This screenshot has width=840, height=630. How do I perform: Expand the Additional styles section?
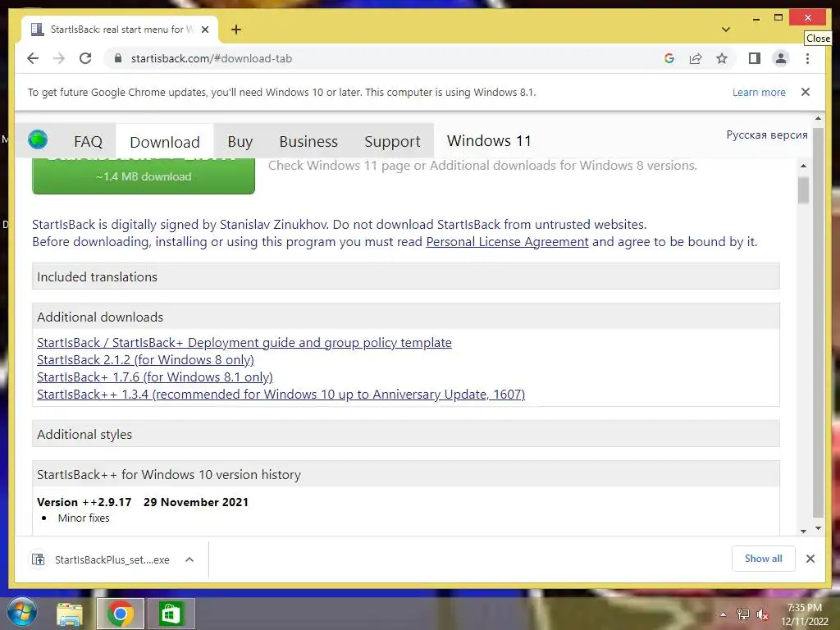click(x=405, y=434)
